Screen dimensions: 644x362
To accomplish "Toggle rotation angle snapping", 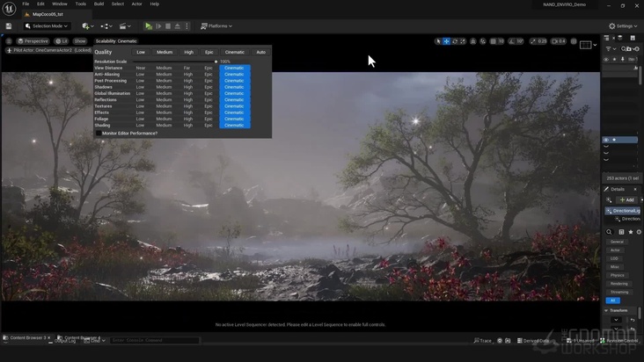I will pos(511,41).
